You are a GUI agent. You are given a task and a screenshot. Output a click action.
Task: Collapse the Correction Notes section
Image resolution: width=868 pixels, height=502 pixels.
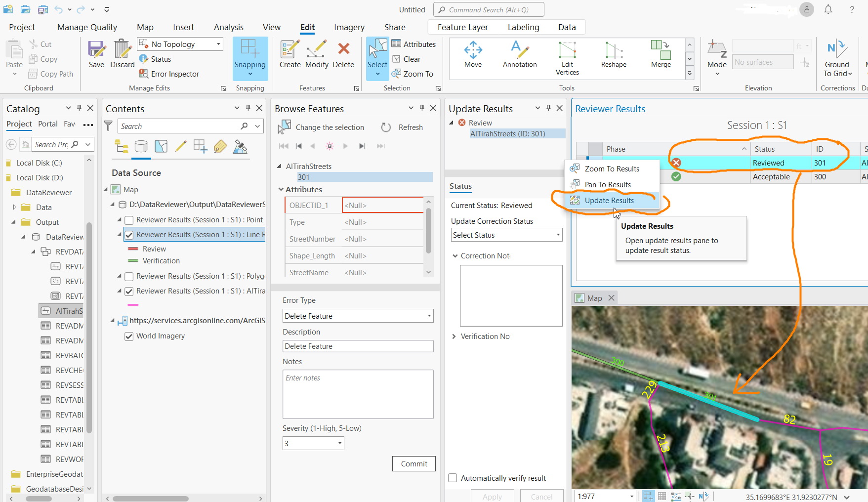455,255
